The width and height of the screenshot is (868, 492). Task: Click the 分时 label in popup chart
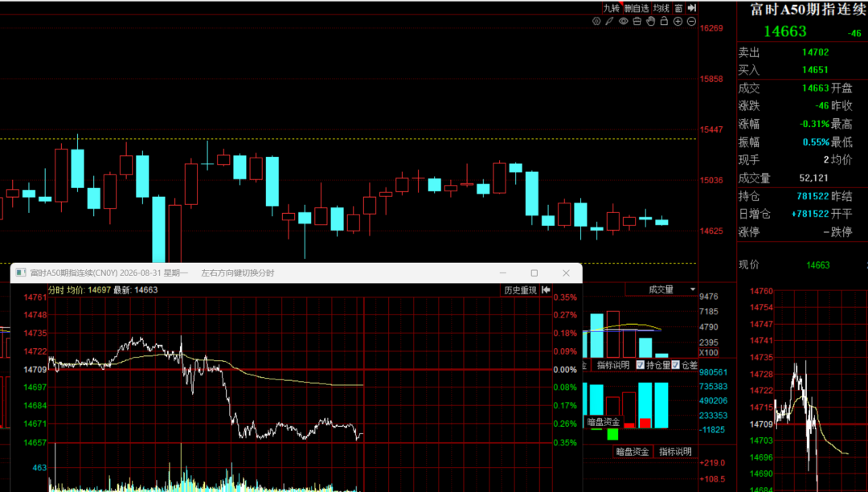(56, 290)
